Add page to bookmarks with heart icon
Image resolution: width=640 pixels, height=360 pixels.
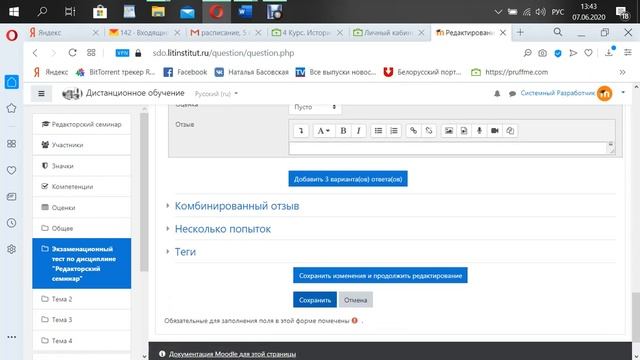[588, 53]
